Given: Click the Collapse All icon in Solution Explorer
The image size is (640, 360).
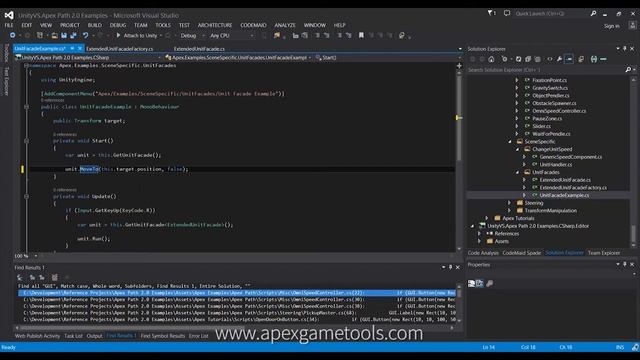Looking at the screenshot, I should (x=528, y=59).
